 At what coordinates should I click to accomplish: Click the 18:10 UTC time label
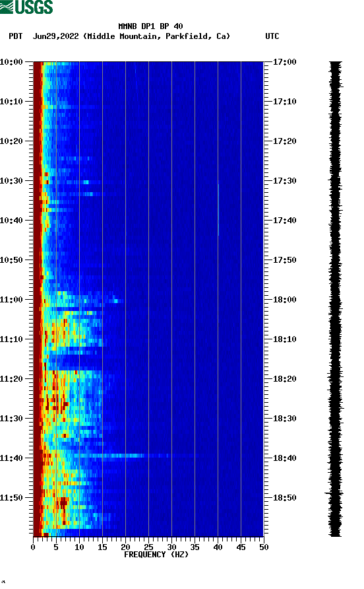284,339
